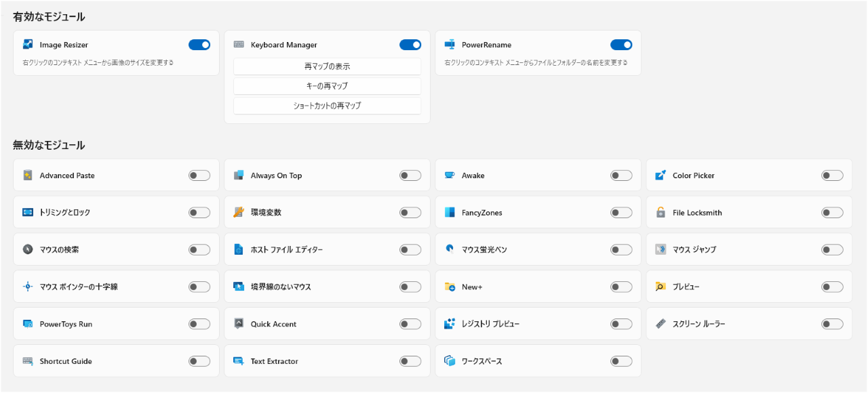
Task: Enable the Quick Accent toggle
Action: click(x=410, y=324)
